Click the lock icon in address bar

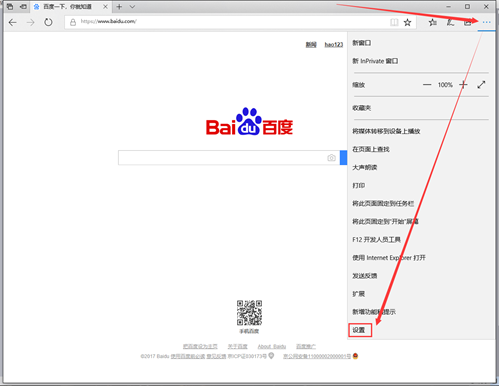tap(73, 22)
